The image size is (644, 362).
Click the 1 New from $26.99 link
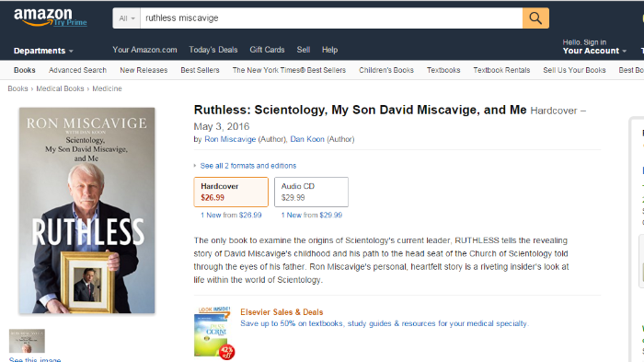point(231,215)
